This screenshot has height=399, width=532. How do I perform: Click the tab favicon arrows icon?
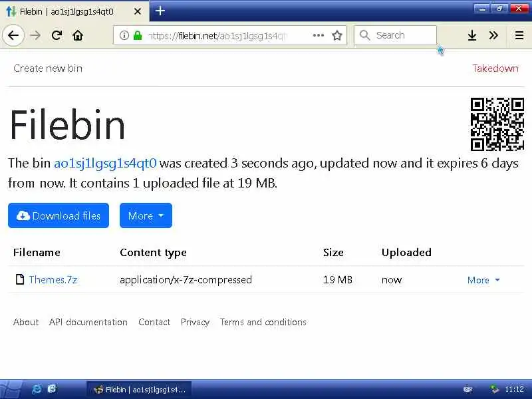pyautogui.click(x=11, y=11)
